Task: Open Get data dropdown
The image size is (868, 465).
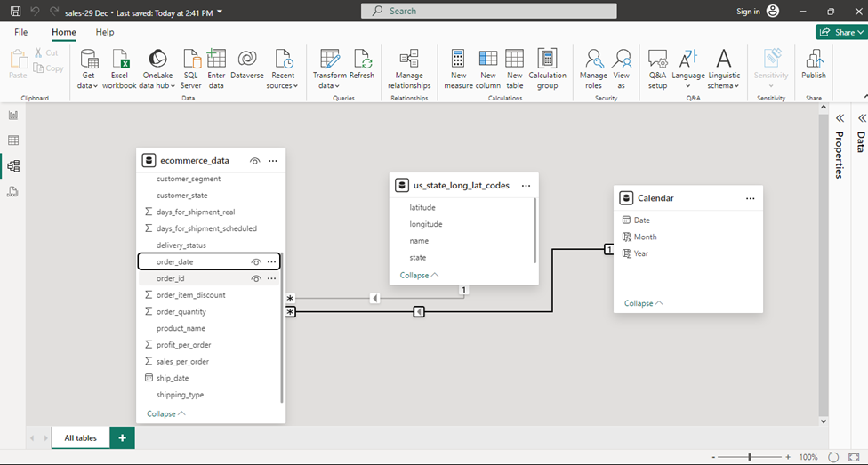Action: pyautogui.click(x=88, y=69)
